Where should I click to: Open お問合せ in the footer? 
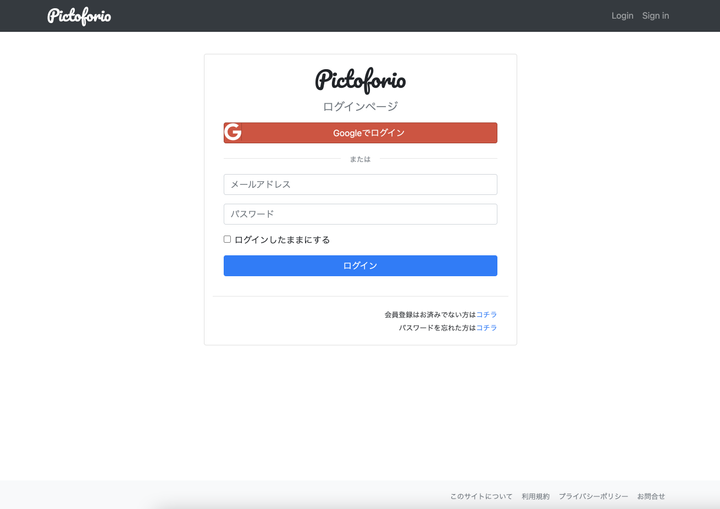point(651,496)
